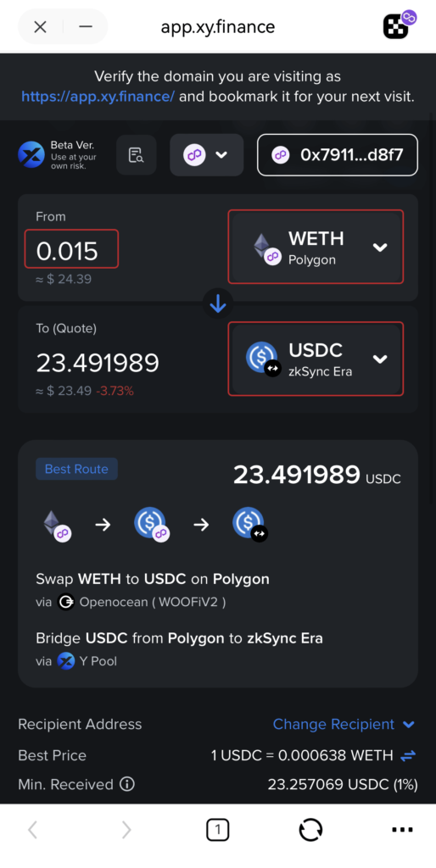Open the WETH Polygon token dropdown

point(316,247)
